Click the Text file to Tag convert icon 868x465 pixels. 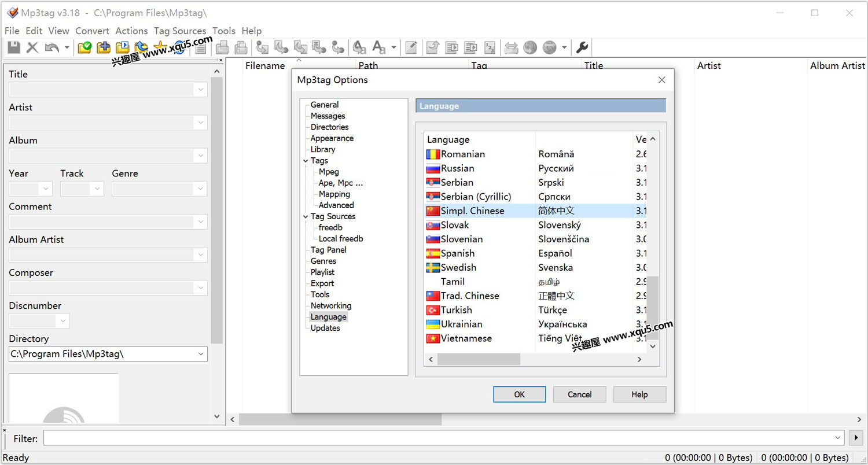[x=319, y=47]
